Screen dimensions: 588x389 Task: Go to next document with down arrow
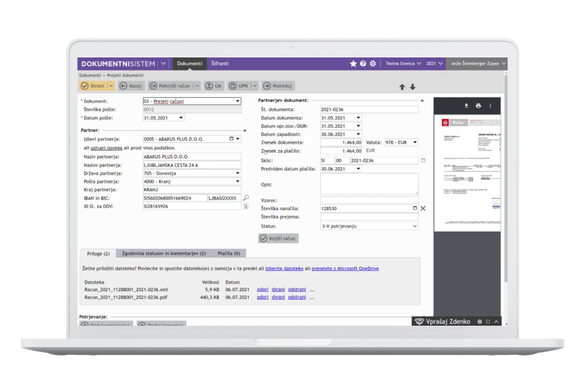pyautogui.click(x=412, y=87)
